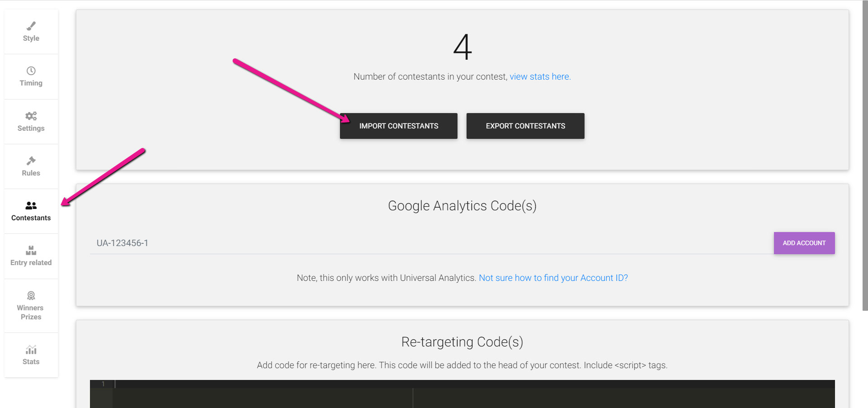Switch to the Entry related tab
The image size is (868, 408).
pos(31,256)
